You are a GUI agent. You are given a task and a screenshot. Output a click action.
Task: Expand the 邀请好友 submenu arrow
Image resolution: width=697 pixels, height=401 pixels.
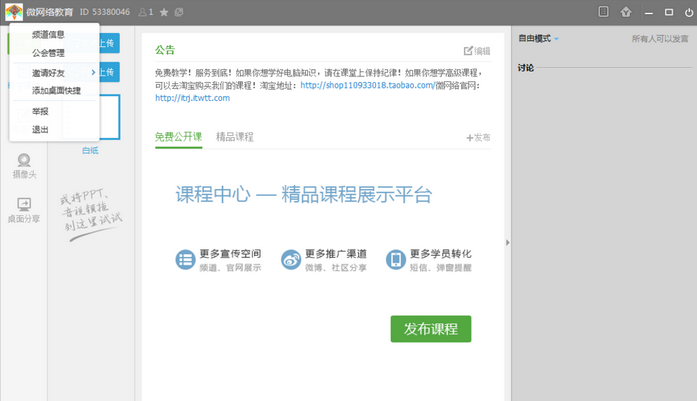[x=93, y=72]
